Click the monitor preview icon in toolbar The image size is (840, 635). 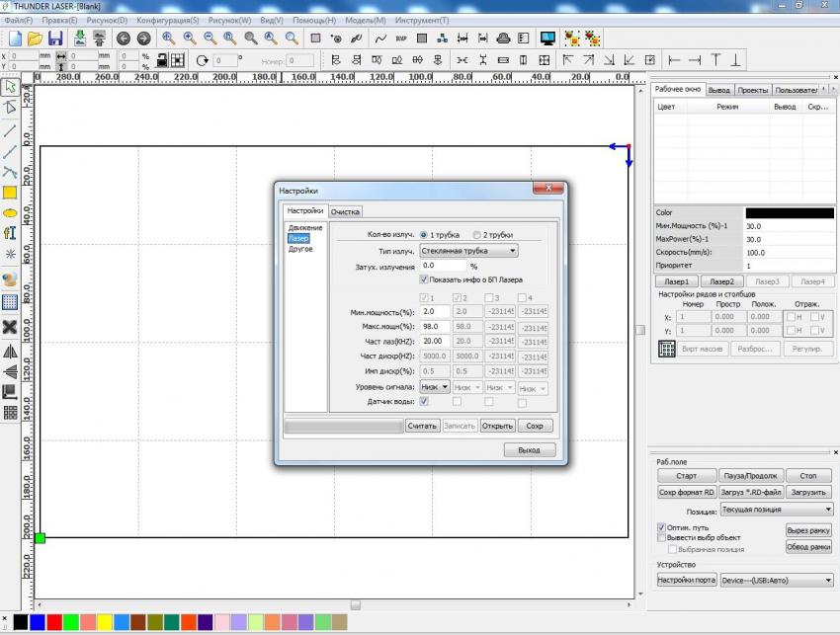[x=547, y=39]
